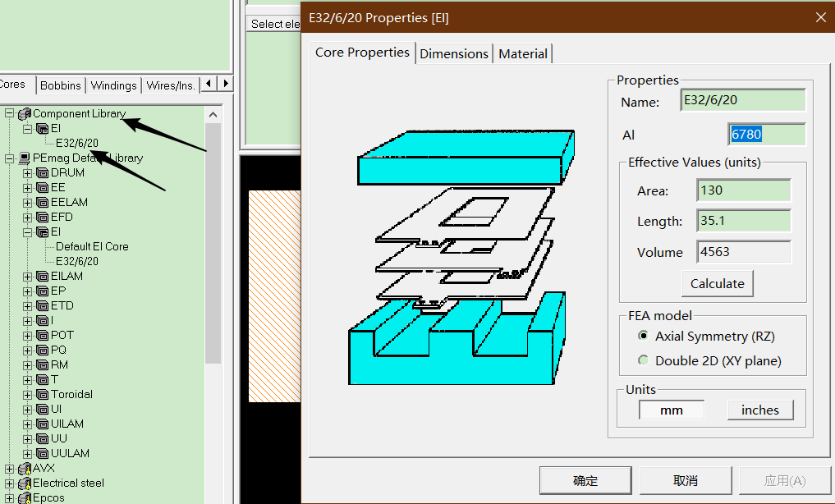
Task: Click the Toroidal core library icon
Action: point(44,394)
